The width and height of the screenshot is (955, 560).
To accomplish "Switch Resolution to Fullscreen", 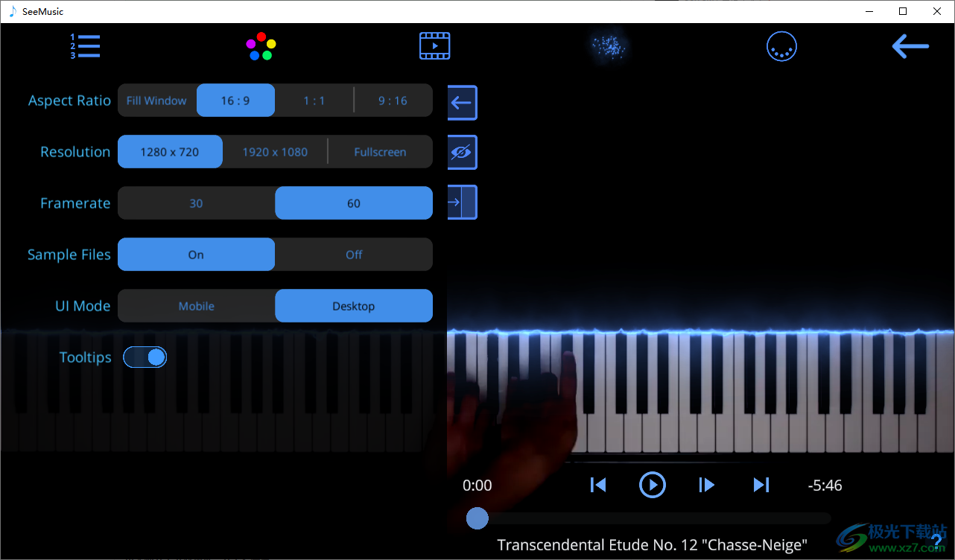I will (380, 151).
